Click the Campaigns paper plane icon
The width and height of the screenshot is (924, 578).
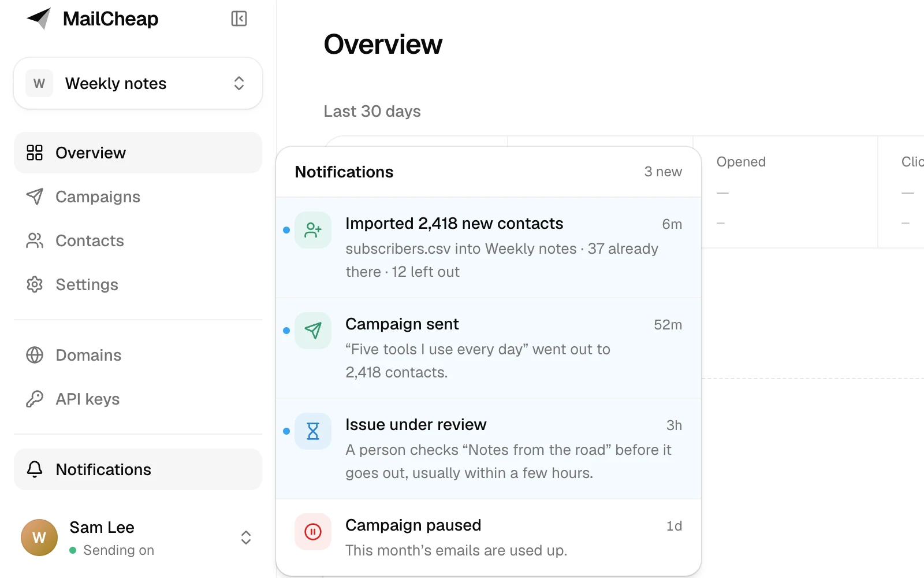[35, 197]
